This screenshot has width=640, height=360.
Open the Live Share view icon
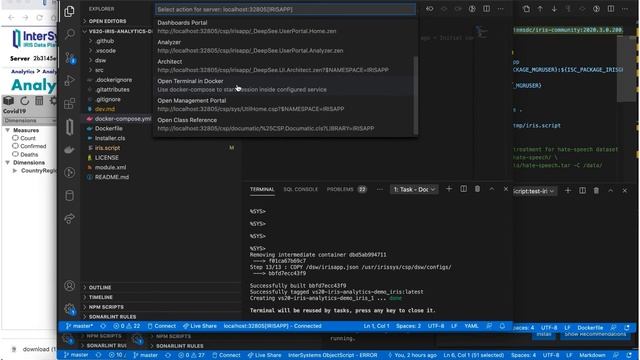[x=69, y=218]
